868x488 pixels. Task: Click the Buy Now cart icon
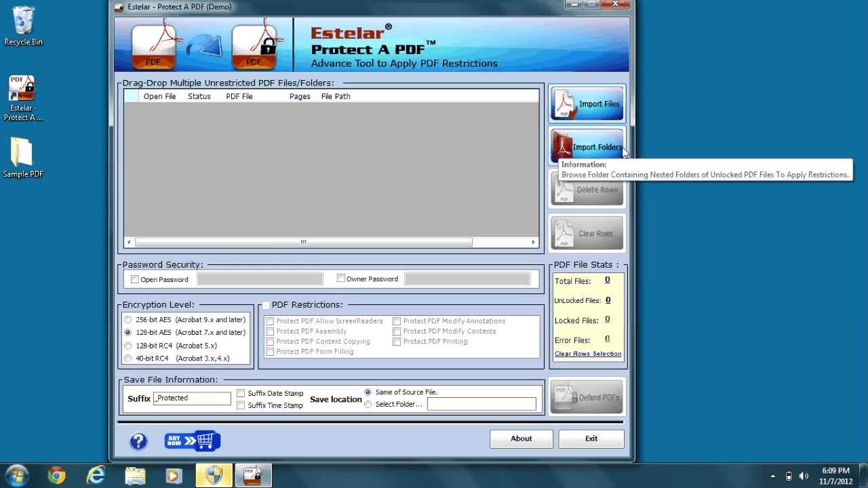point(193,441)
